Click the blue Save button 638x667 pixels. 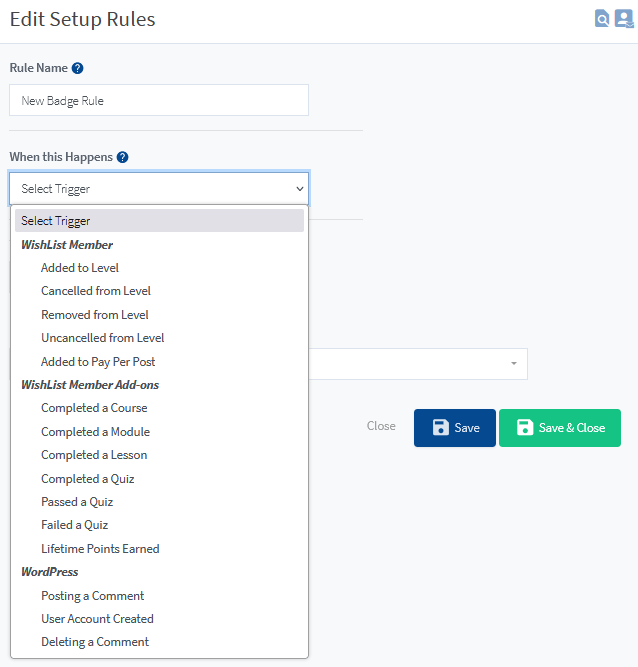(455, 428)
